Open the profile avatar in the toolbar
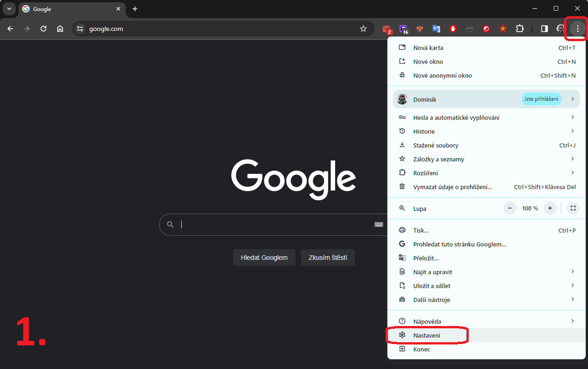 coord(561,29)
